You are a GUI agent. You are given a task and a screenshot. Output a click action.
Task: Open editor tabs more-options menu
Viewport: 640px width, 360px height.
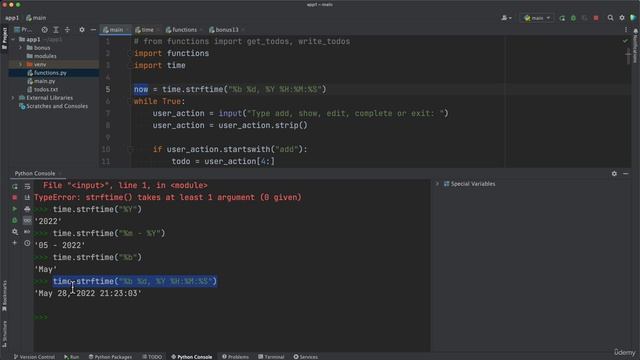(626, 30)
